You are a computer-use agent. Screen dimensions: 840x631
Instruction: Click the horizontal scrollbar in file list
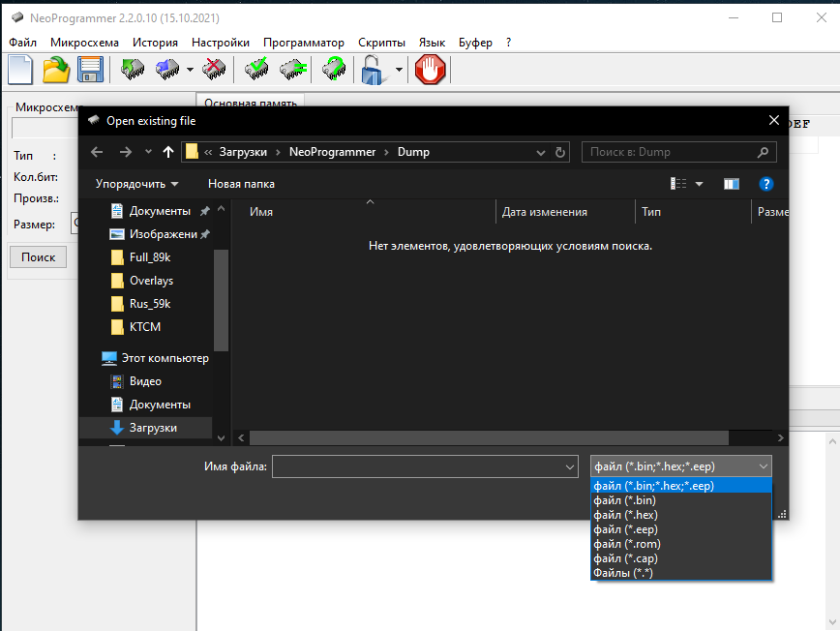(x=489, y=437)
